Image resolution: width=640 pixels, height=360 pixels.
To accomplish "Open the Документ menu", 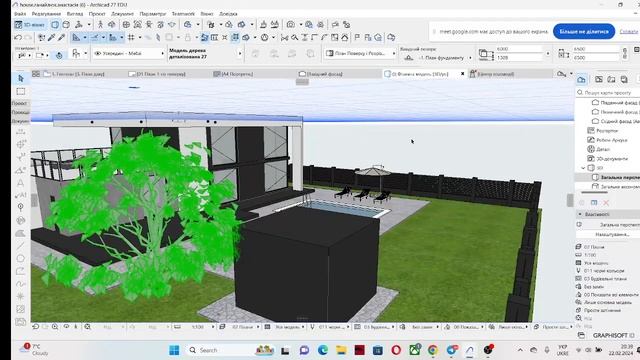I will pos(122,14).
